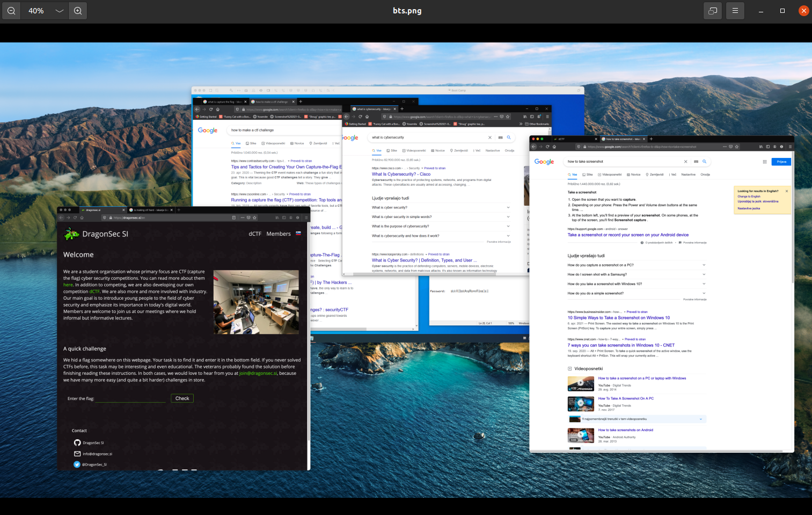
Task: Click the GitHub icon under Contact
Action: point(77,443)
